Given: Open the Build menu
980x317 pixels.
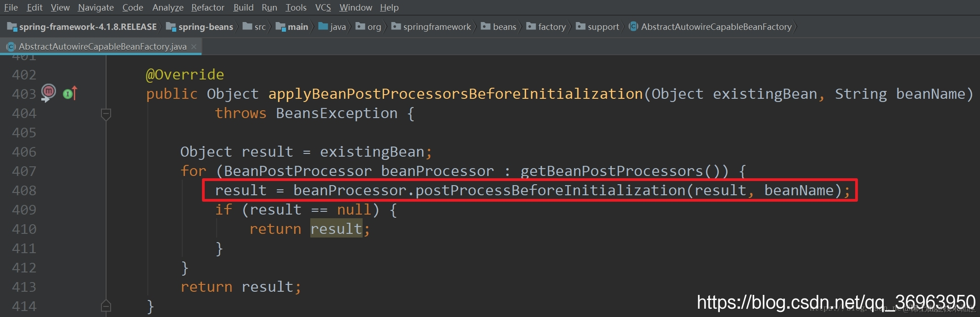Looking at the screenshot, I should (243, 7).
